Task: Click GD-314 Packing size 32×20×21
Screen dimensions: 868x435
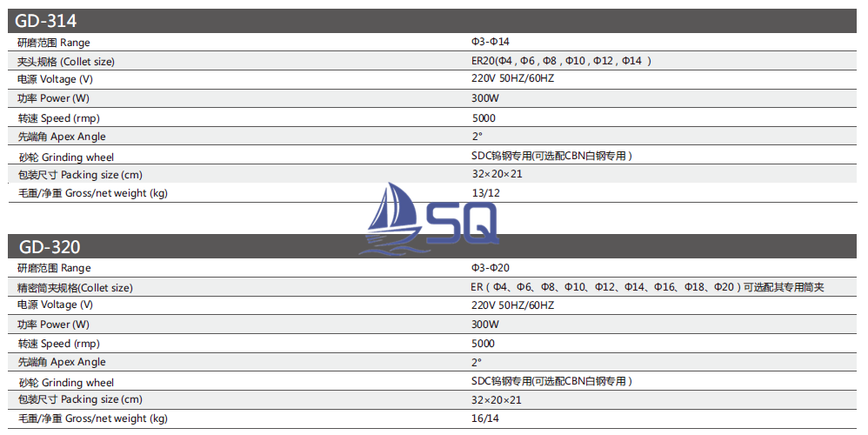Action: pos(497,174)
